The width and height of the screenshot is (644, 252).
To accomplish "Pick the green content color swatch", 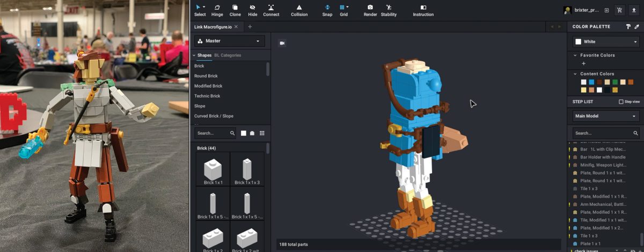I will 615,82.
